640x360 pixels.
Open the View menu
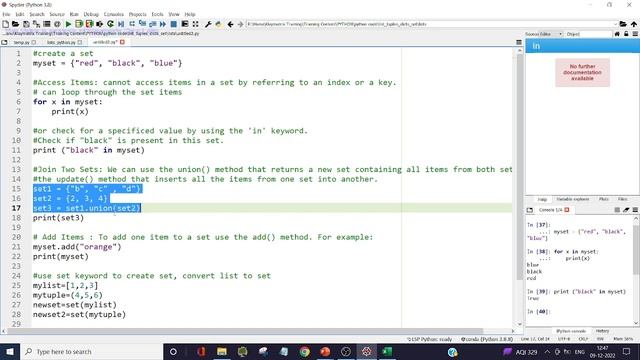tap(174, 14)
